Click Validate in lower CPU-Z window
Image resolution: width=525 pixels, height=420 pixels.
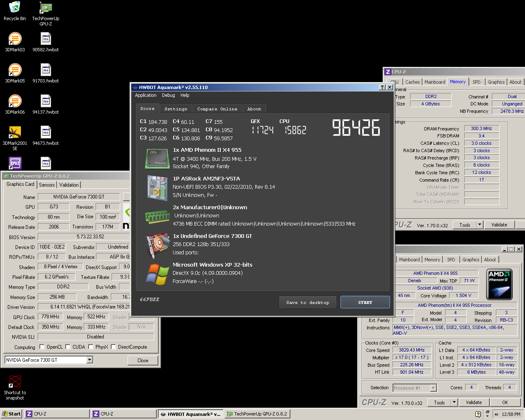pos(474,402)
